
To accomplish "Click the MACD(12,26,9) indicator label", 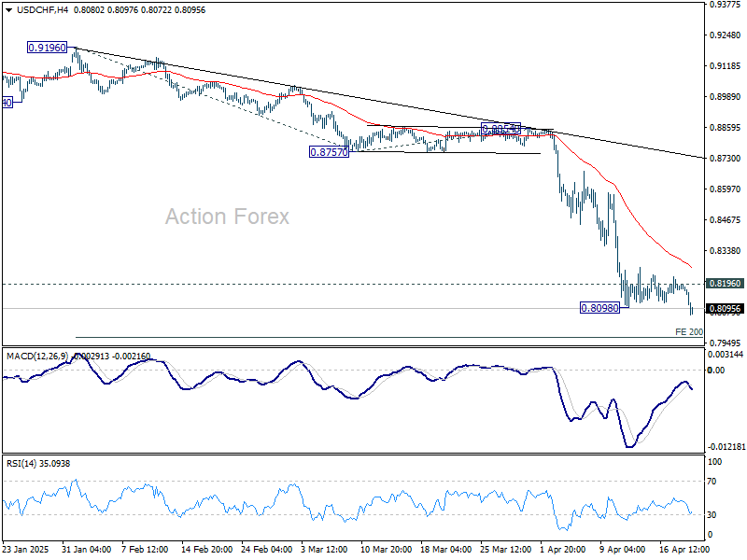I will pyautogui.click(x=37, y=357).
